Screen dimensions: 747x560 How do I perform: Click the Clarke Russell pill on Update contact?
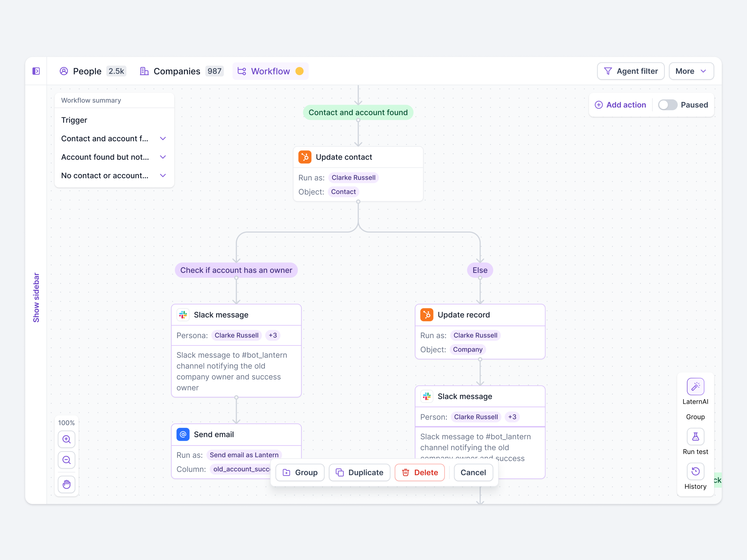click(x=353, y=177)
